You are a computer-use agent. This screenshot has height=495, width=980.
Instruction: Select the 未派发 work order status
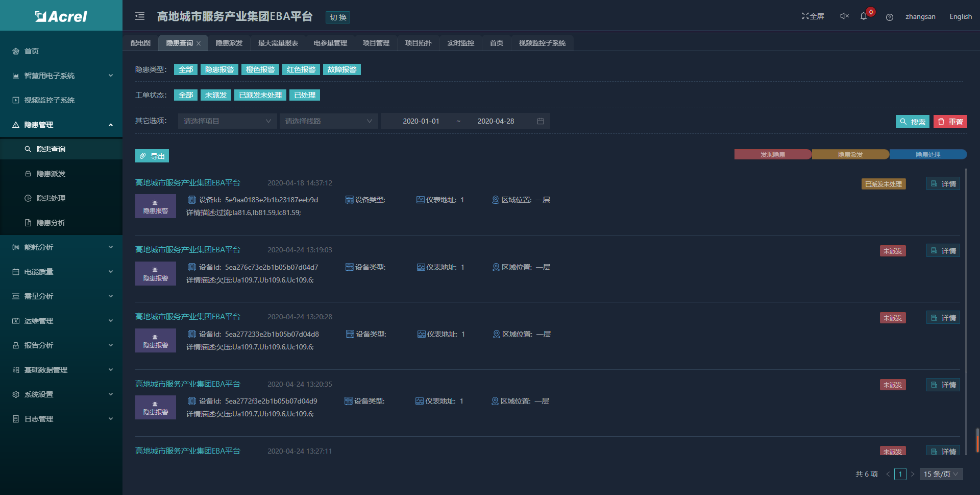[215, 95]
